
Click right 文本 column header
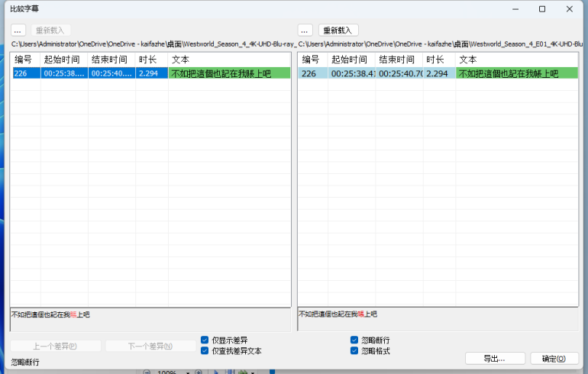[517, 60]
